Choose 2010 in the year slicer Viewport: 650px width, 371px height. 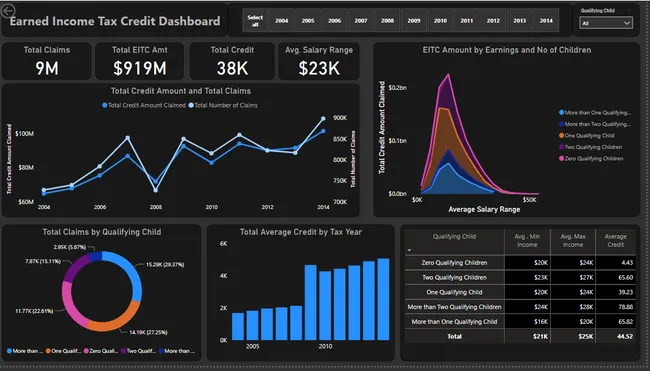440,20
